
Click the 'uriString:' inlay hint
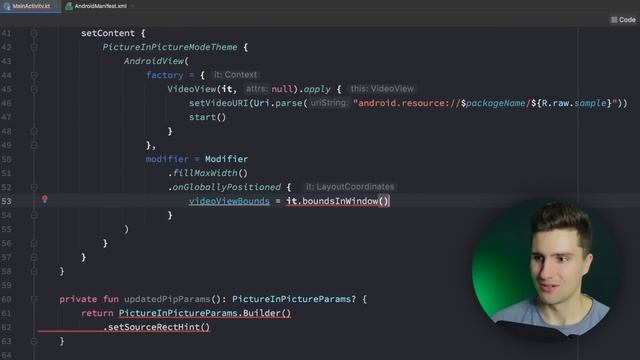pyautogui.click(x=329, y=103)
